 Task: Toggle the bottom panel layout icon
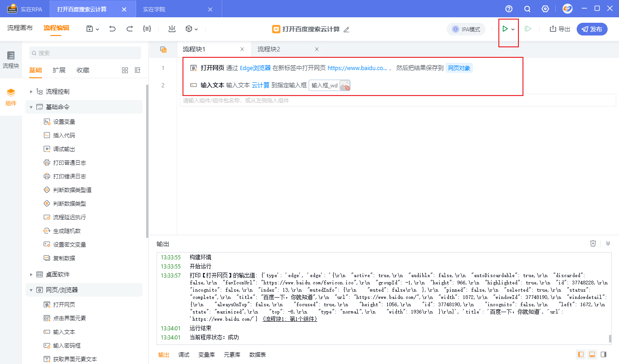click(x=592, y=354)
